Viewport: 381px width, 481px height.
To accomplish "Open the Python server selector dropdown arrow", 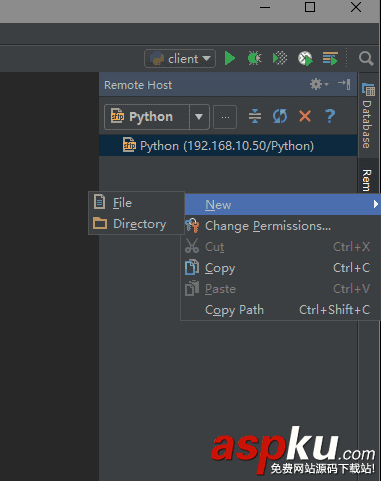I will pyautogui.click(x=199, y=117).
